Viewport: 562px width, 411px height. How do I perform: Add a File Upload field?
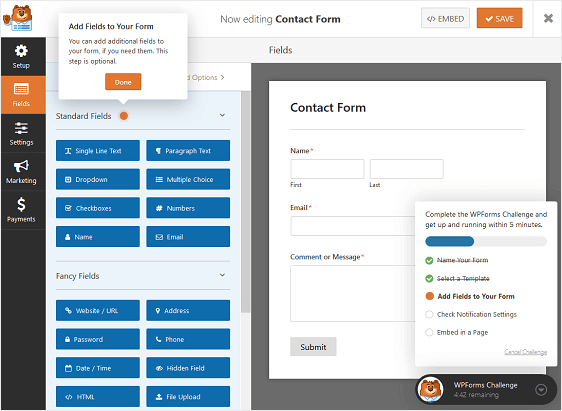188,396
